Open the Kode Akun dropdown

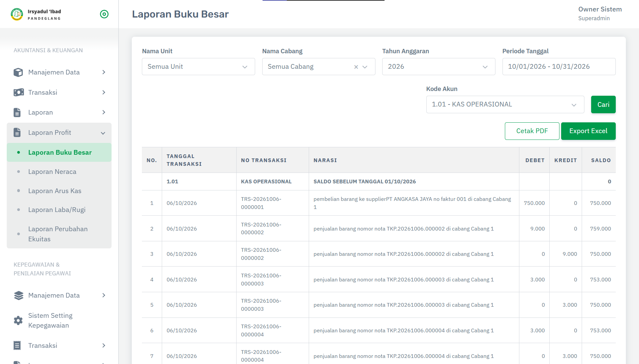(505, 104)
